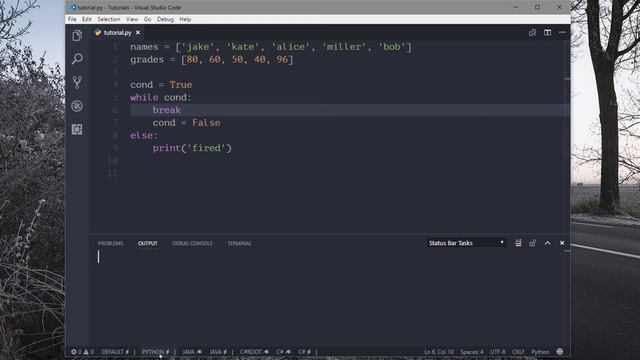Click the 'while' keyword on line 5
The height and width of the screenshot is (360, 640).
(x=144, y=97)
